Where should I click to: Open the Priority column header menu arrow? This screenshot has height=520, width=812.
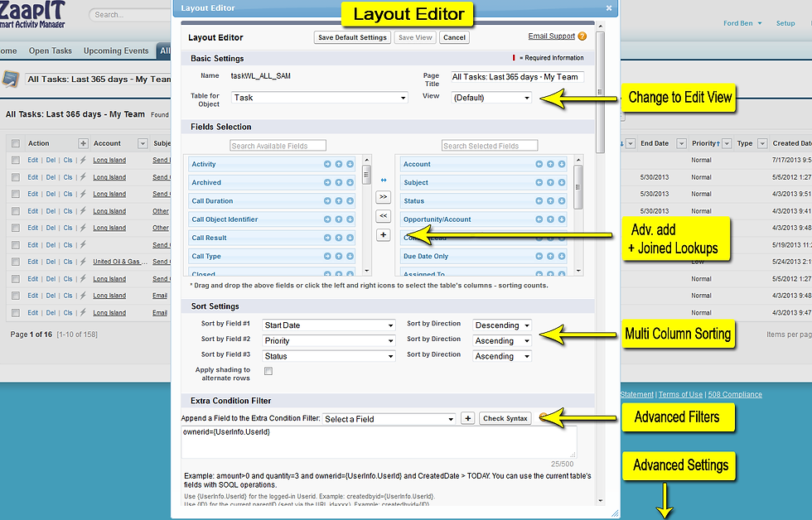727,143
